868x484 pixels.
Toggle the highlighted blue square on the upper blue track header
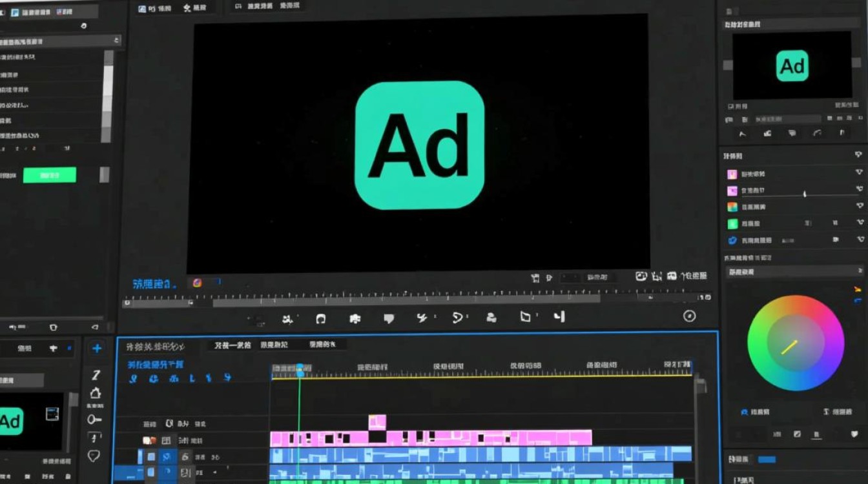tap(167, 457)
